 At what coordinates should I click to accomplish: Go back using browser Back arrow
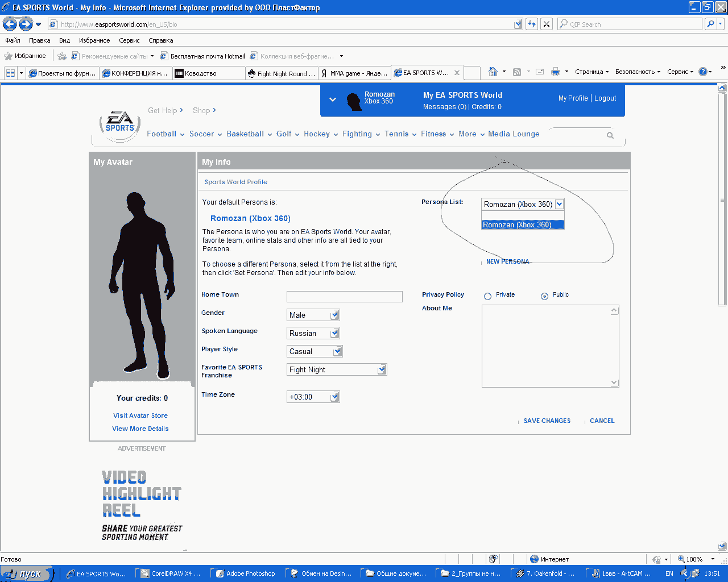point(10,24)
